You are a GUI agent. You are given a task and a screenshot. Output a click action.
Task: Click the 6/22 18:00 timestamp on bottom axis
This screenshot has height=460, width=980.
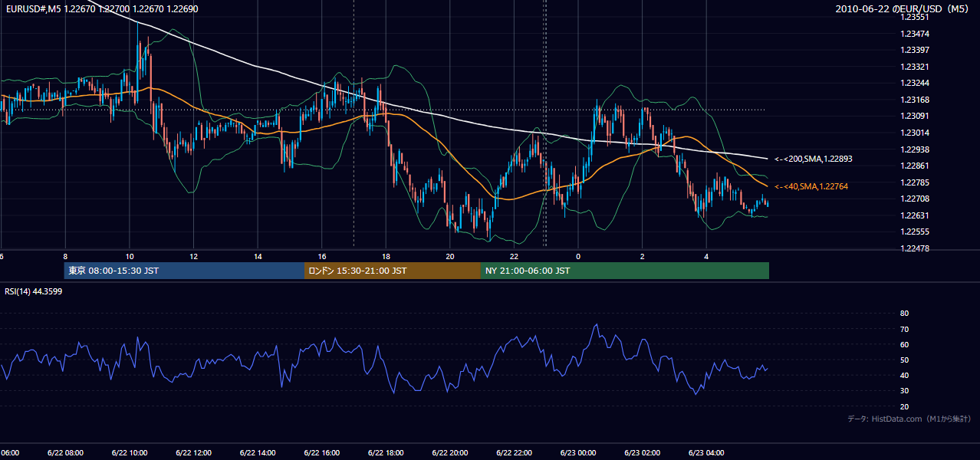[386, 453]
